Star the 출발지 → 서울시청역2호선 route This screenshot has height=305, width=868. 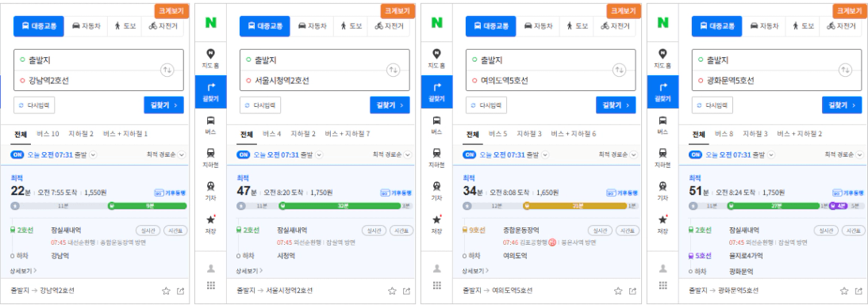pyautogui.click(x=392, y=291)
